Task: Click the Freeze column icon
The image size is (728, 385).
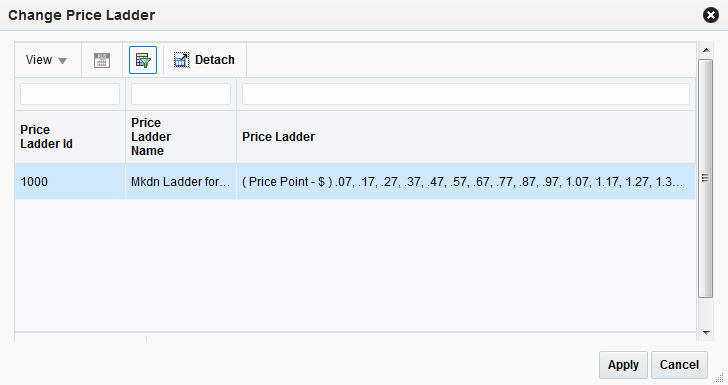Action: pos(102,60)
